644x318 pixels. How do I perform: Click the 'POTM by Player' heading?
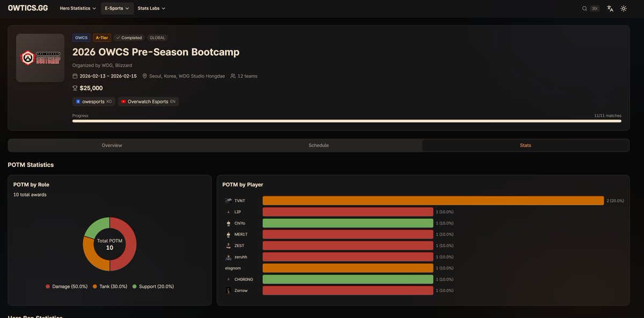243,185
